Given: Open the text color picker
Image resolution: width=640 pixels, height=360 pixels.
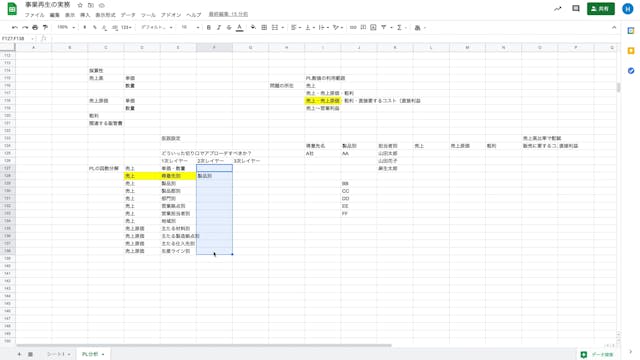Looking at the screenshot, I should point(240,27).
